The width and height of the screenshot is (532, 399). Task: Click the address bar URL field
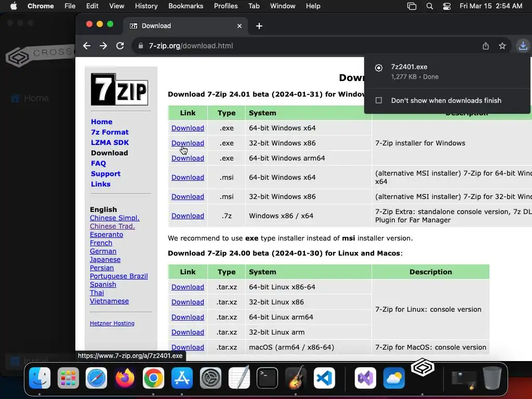[305, 46]
